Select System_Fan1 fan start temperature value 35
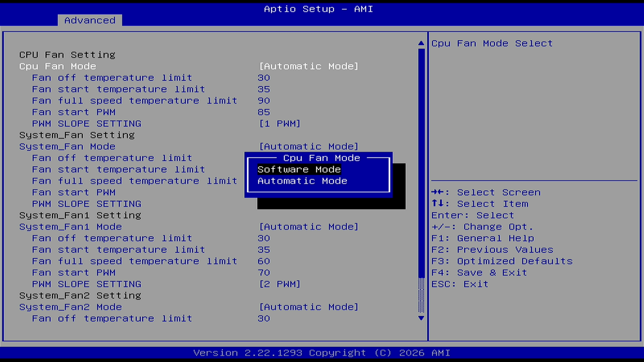The height and width of the screenshot is (362, 644). click(x=264, y=250)
